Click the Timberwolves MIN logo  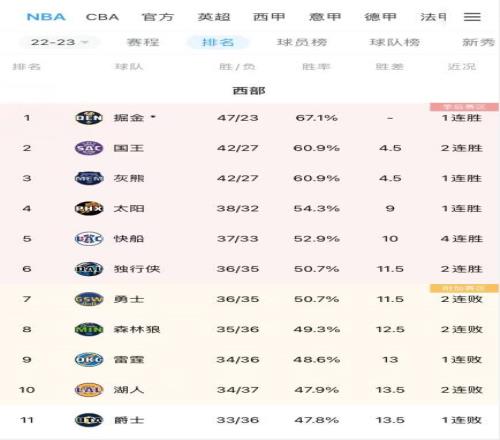(89, 329)
